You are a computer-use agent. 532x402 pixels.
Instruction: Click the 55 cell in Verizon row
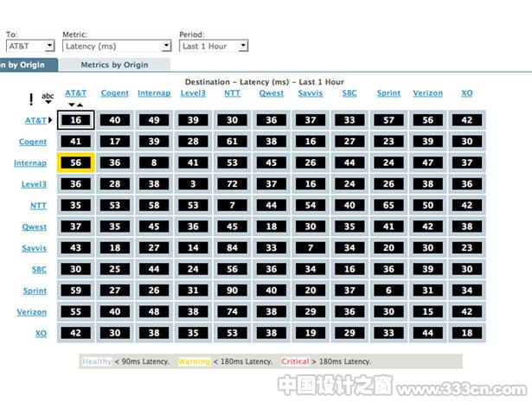(75, 312)
